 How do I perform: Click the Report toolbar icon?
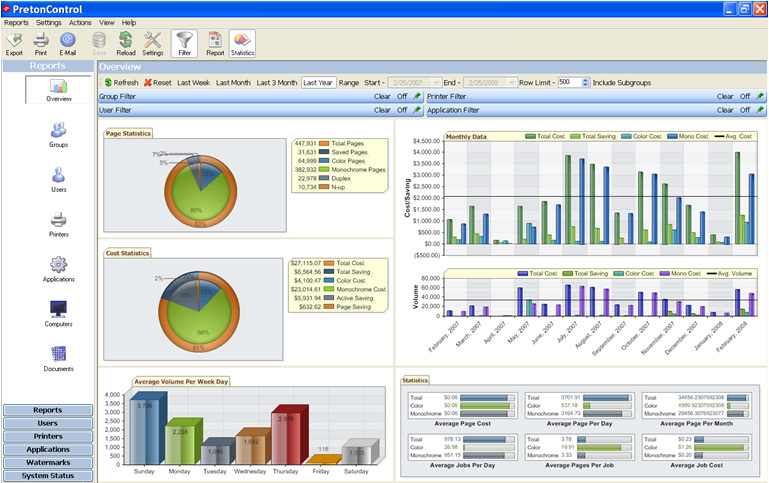coord(215,44)
